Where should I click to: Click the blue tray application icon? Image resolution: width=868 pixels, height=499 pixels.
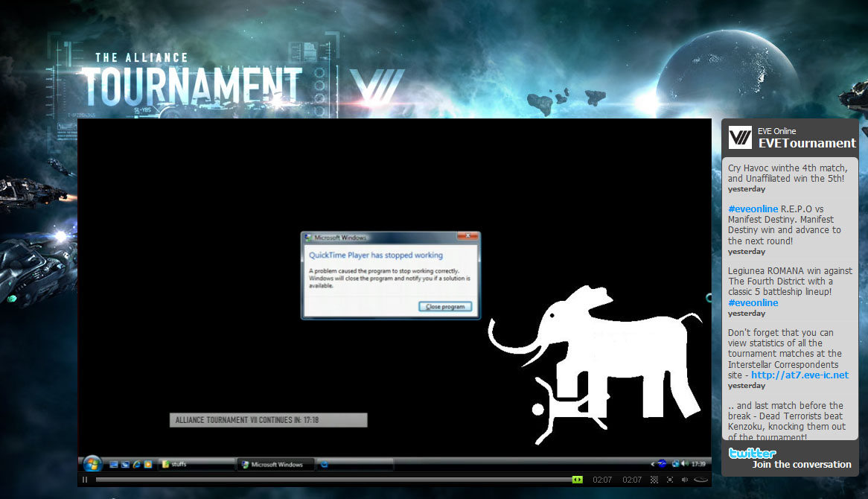point(662,463)
